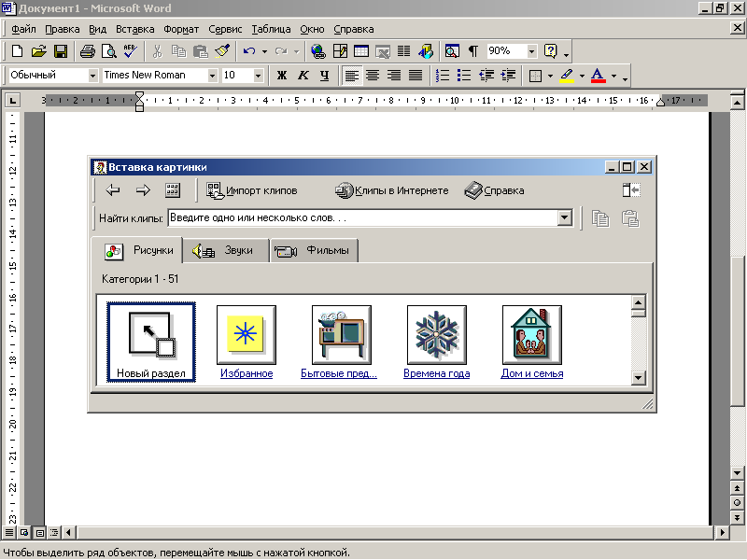
Task: Open a file with the folder icon
Action: [x=39, y=51]
